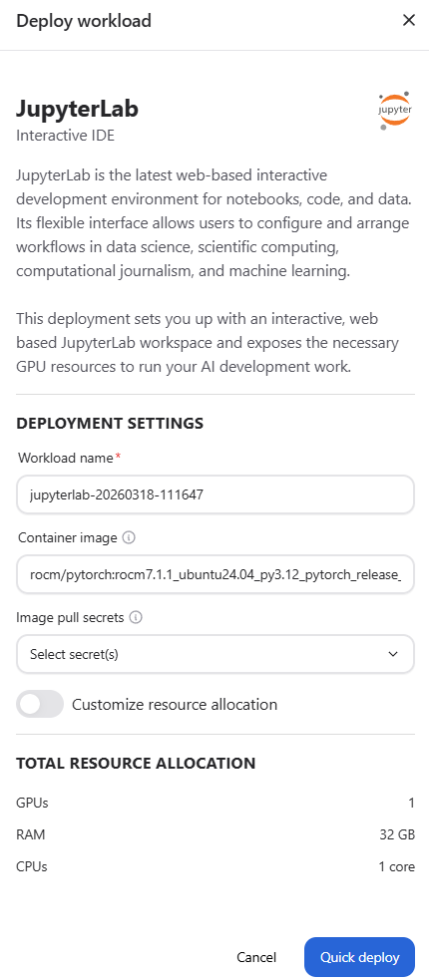The height and width of the screenshot is (980, 429).
Task: Focus the Workload name field
Action: point(215,495)
